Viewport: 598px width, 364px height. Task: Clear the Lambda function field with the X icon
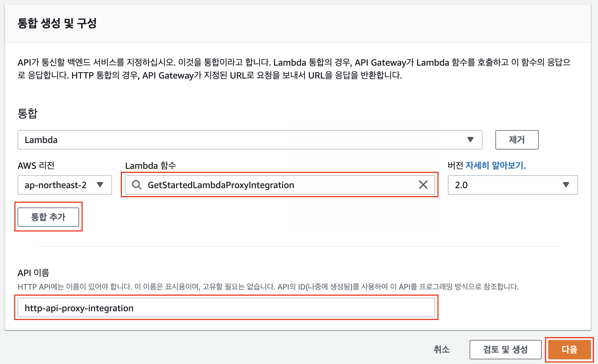click(423, 185)
